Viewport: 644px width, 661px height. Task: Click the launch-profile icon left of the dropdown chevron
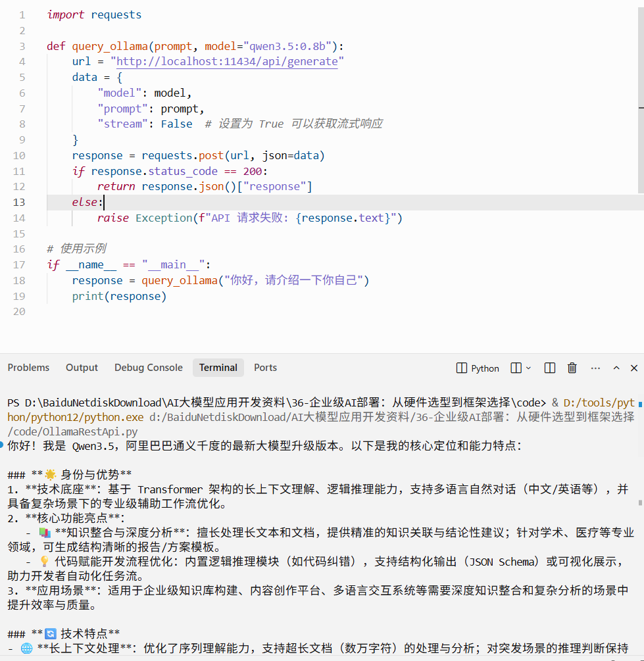pyautogui.click(x=516, y=368)
